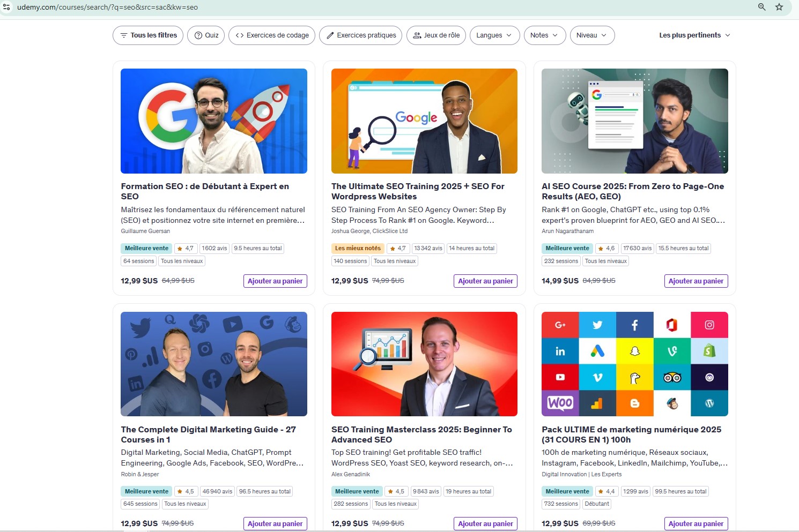Click the 4,7 rating on Formation SEO course
Screen dimensions: 799x532
(x=185, y=248)
